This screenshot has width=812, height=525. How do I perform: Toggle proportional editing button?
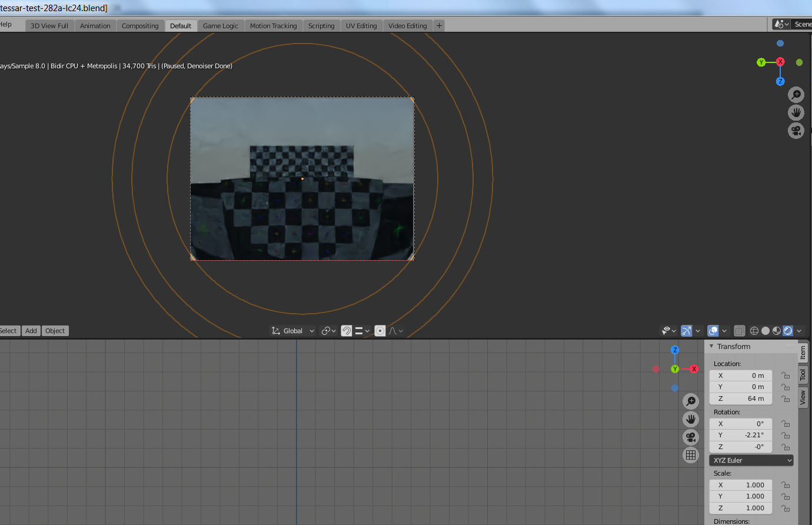pyautogui.click(x=380, y=331)
